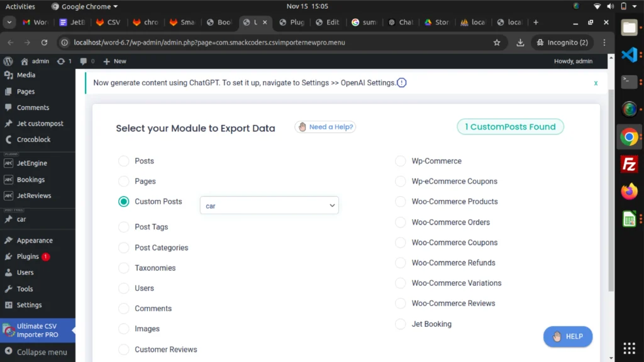Launch Visual Studio Code from the dock
Viewport: 644px width, 362px height.
(629, 55)
